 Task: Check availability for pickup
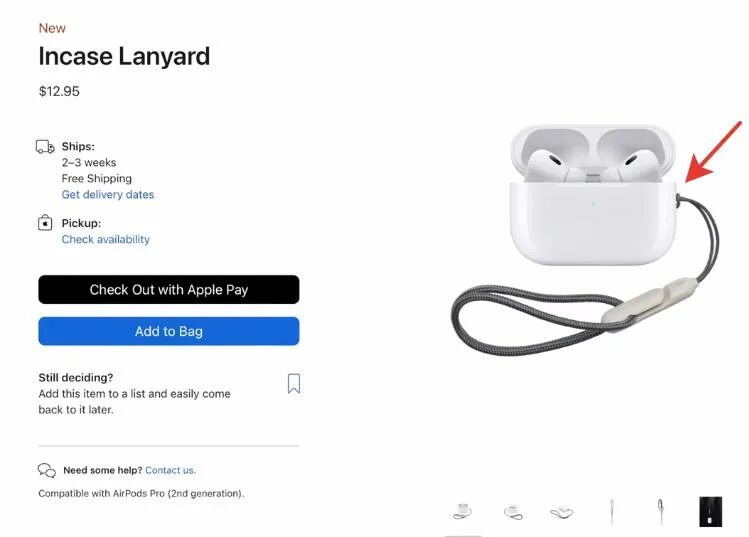tap(106, 239)
